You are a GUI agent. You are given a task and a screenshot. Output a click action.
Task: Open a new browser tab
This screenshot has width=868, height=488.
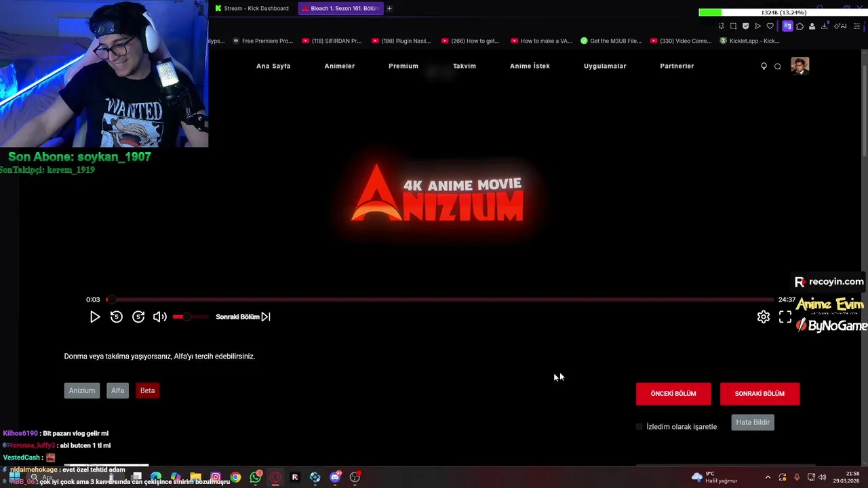pyautogui.click(x=389, y=8)
